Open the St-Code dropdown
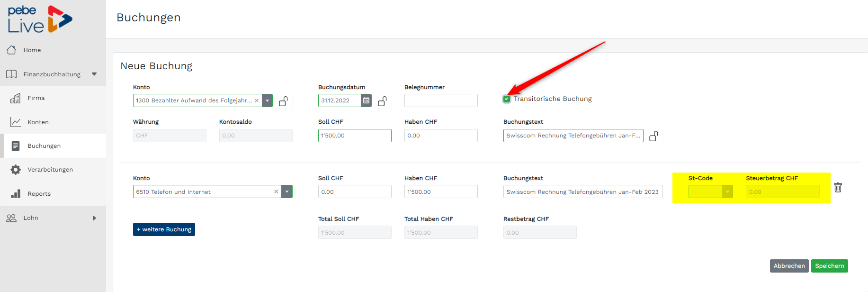868x292 pixels. click(x=727, y=192)
